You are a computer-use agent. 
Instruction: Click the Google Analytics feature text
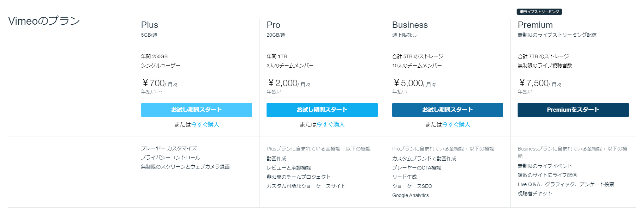click(x=411, y=195)
